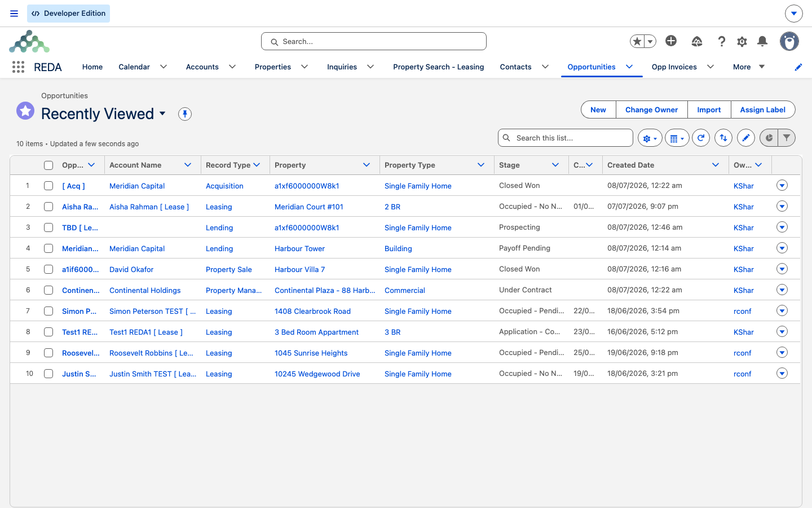Image resolution: width=812 pixels, height=508 pixels.
Task: Open List View Controls gear dropdown
Action: 650,138
